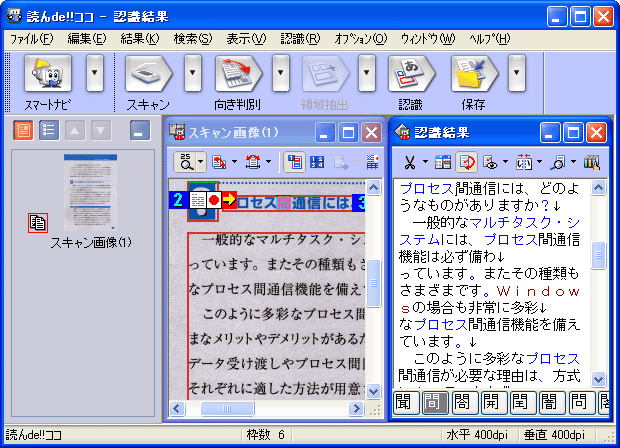Run 向き判別 orientation detection

point(238,74)
